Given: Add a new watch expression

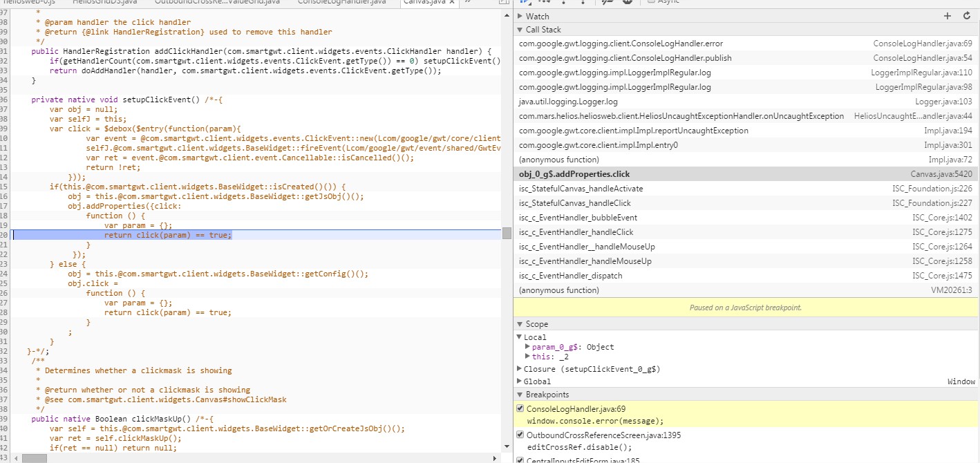Looking at the screenshot, I should tap(948, 16).
